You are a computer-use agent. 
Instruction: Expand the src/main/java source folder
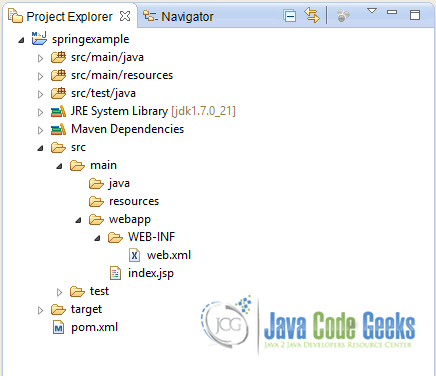(40, 58)
